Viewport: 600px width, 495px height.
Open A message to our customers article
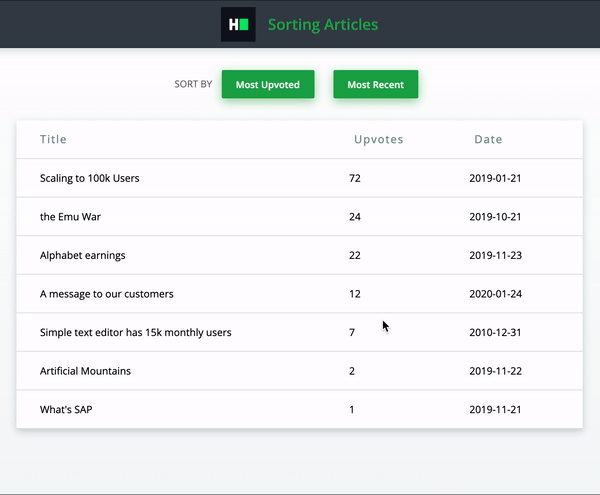tap(107, 294)
